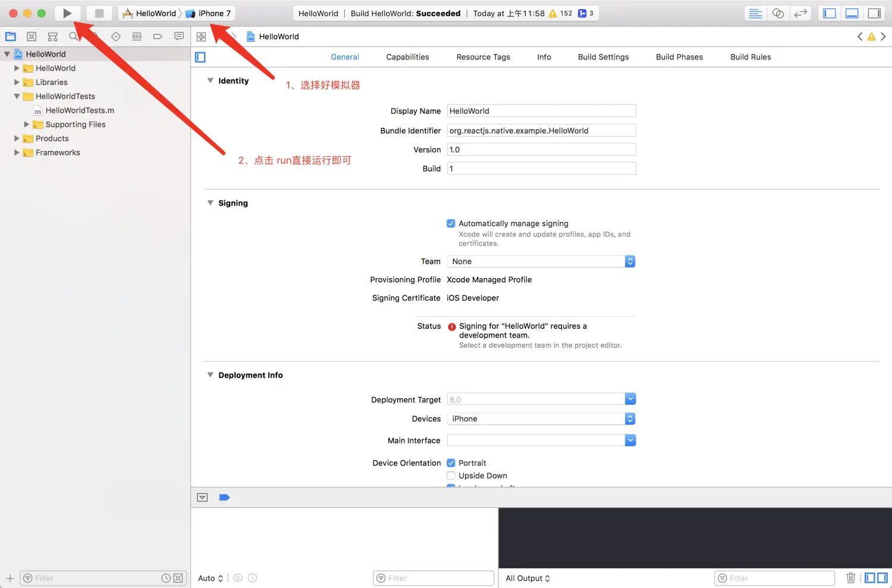Open the warnings indicator showing 152
Screen dimensions: 892x588
tap(560, 13)
